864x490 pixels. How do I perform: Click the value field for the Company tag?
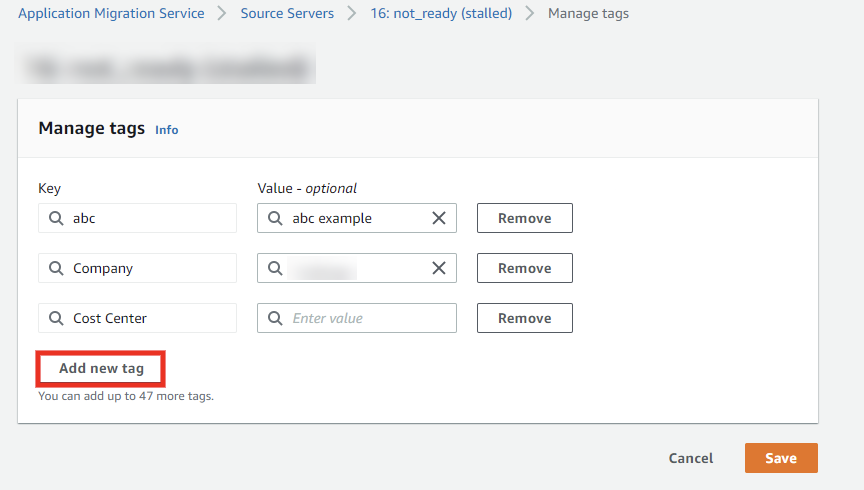pyautogui.click(x=355, y=268)
